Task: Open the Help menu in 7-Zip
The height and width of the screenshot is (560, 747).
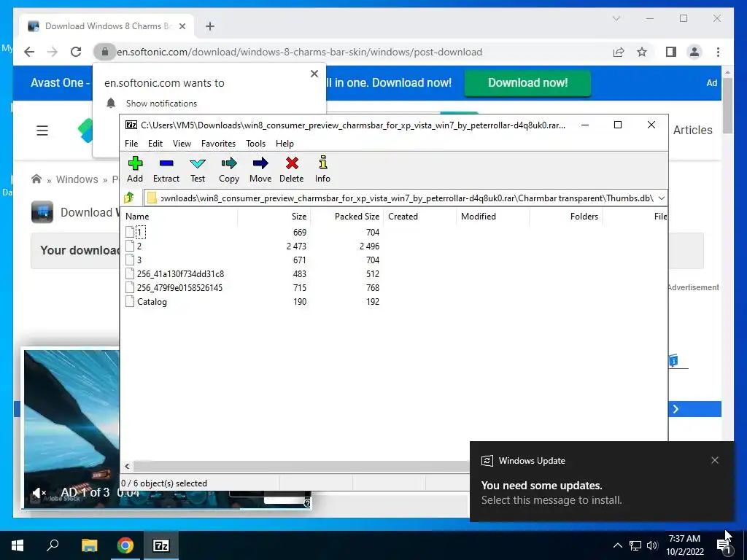Action: [285, 144]
